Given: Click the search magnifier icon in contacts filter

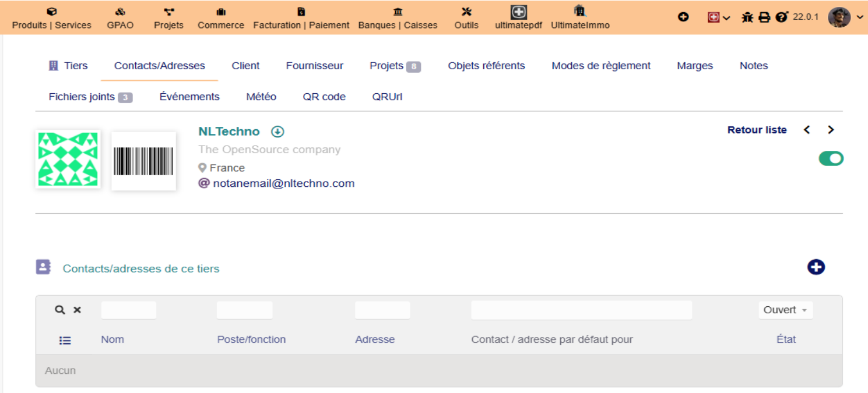Looking at the screenshot, I should tap(59, 310).
